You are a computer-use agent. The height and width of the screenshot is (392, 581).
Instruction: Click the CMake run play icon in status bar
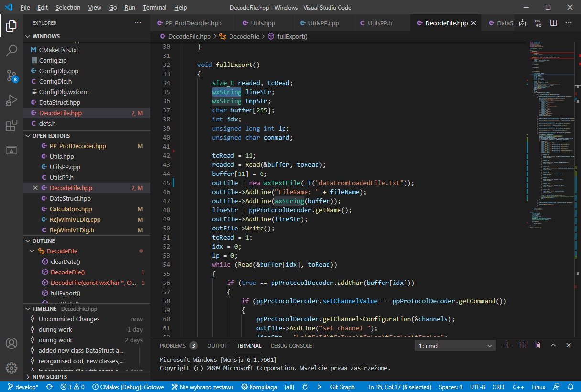[320, 387]
